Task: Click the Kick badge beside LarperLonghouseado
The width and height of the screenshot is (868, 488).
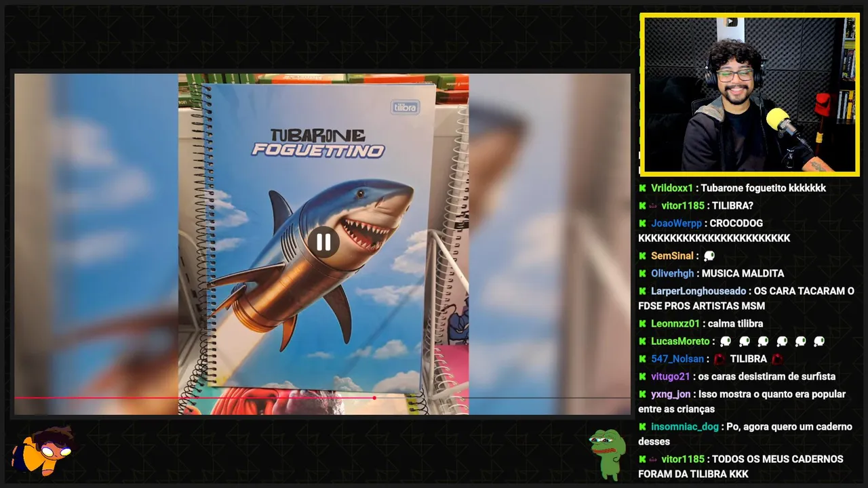Action: tap(642, 291)
